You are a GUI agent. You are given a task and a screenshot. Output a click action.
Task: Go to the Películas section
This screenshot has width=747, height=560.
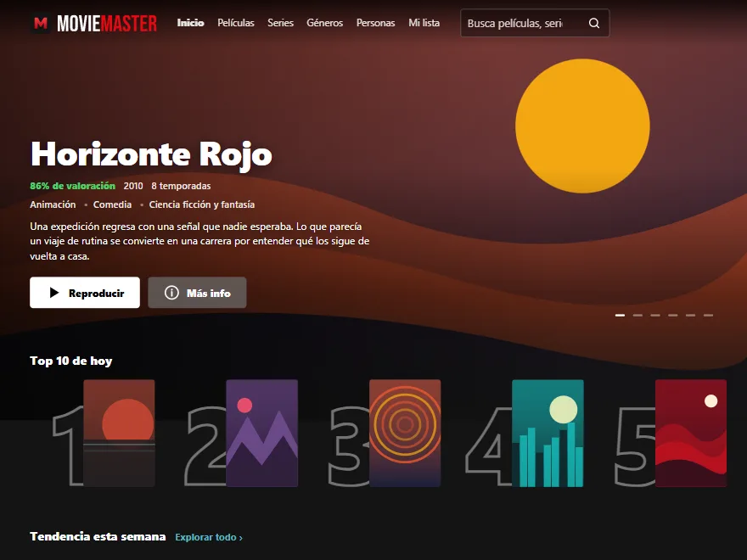point(236,23)
